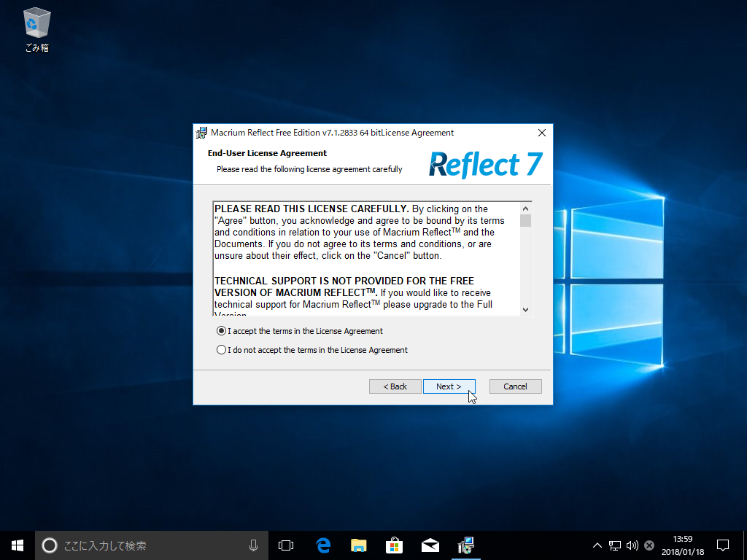Click the Reflect 7 logo
This screenshot has width=747, height=560.
coord(485,165)
